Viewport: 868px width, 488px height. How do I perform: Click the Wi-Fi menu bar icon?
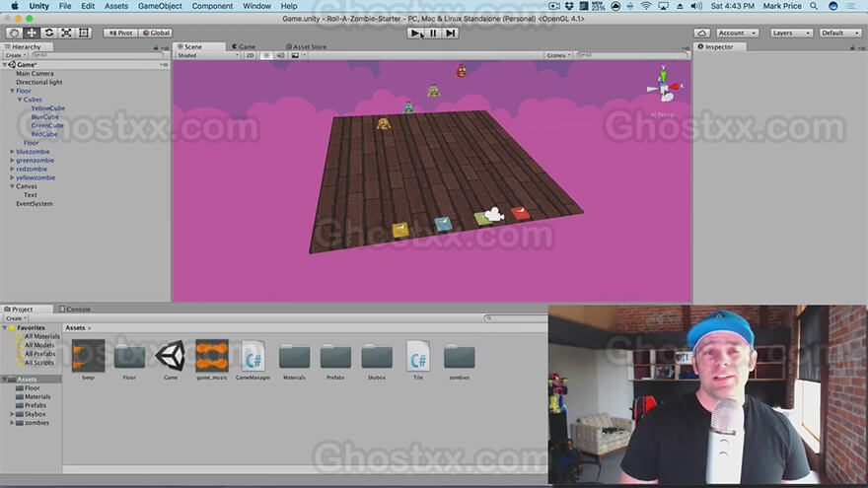(645, 6)
